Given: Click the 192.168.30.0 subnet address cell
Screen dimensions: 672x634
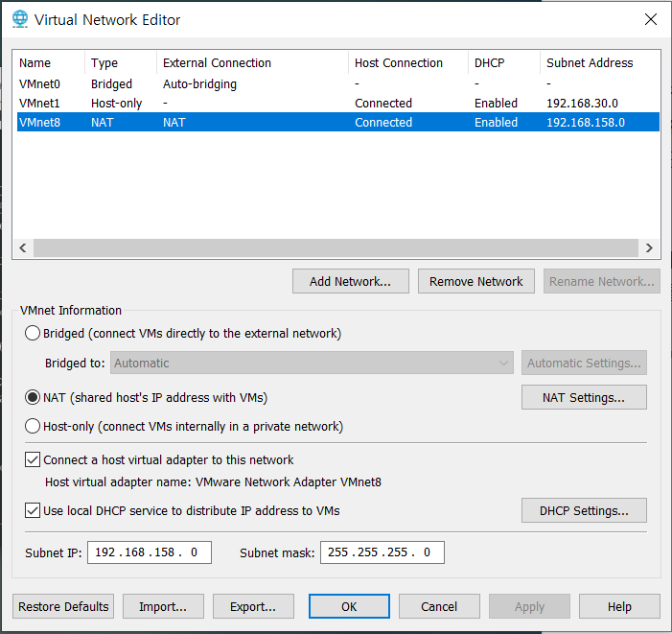Looking at the screenshot, I should pos(582,103).
